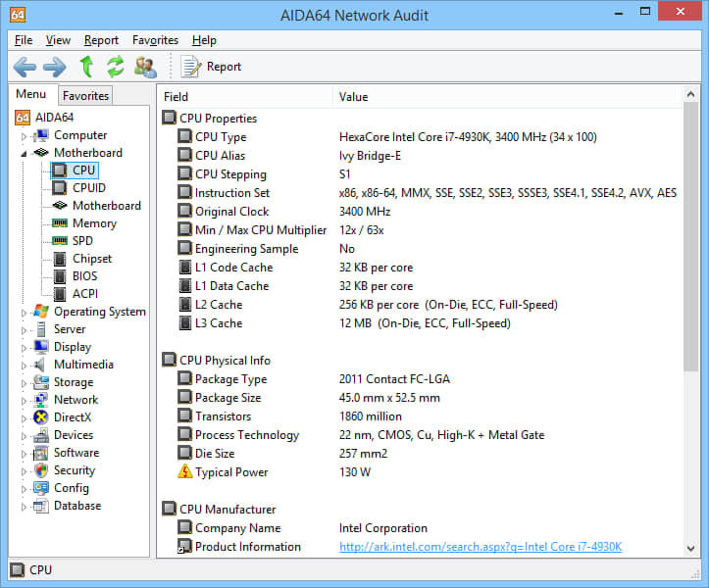Click the Typical Power warning icon
Image resolution: width=709 pixels, height=588 pixels.
[184, 471]
